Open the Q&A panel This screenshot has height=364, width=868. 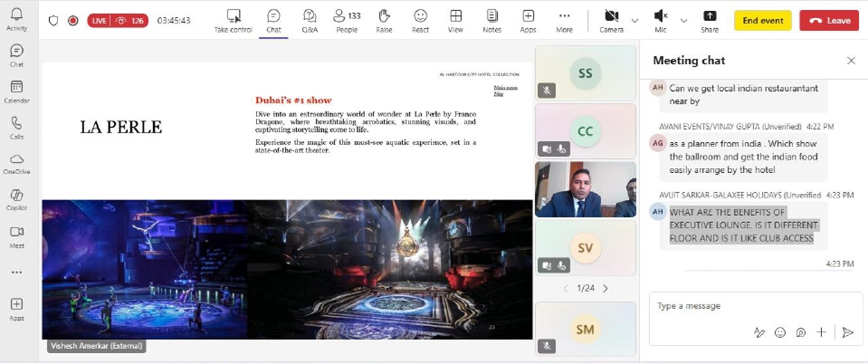(x=310, y=21)
